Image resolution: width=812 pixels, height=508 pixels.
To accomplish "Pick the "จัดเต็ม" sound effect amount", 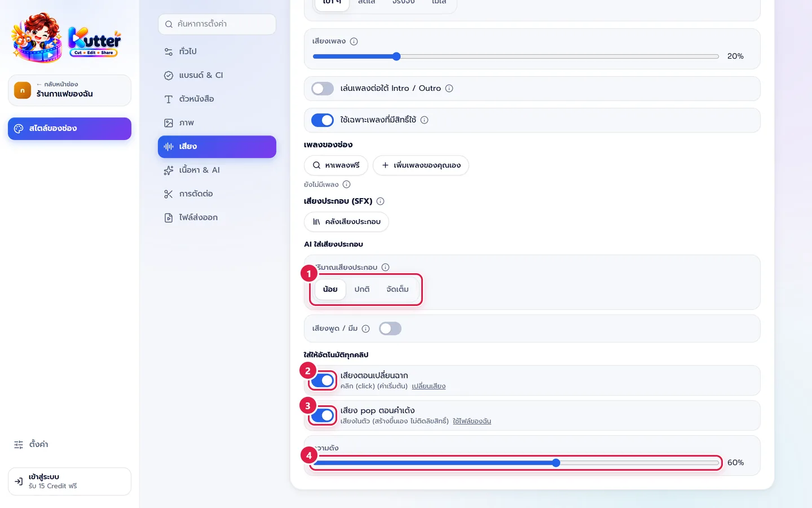I will tap(398, 289).
